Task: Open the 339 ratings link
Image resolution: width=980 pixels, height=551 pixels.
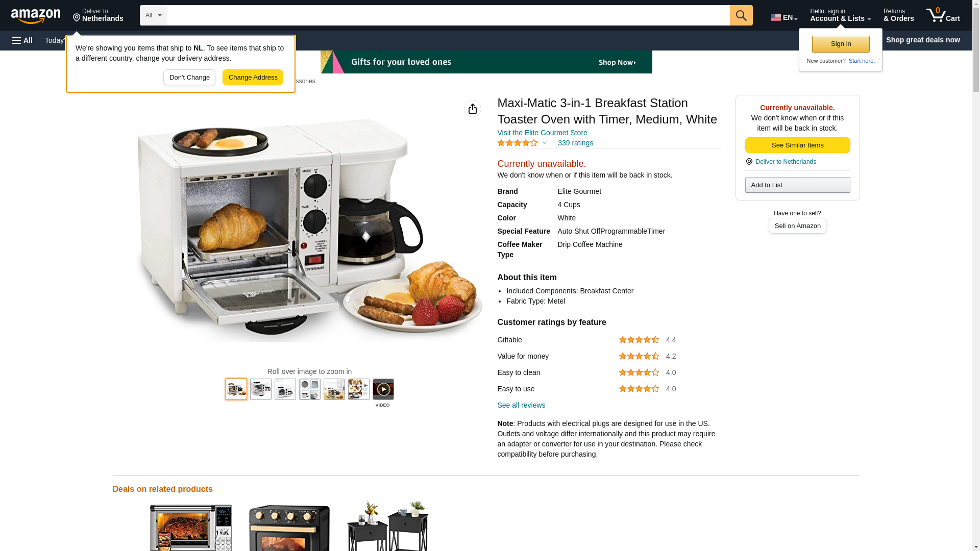Action: [x=575, y=143]
